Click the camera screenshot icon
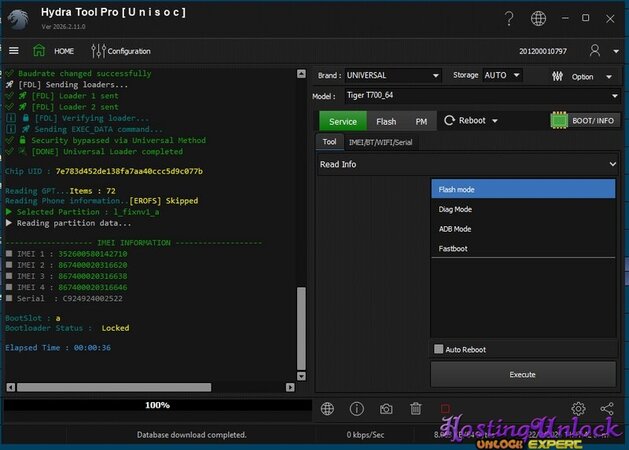The height and width of the screenshot is (450, 629). pyautogui.click(x=385, y=408)
